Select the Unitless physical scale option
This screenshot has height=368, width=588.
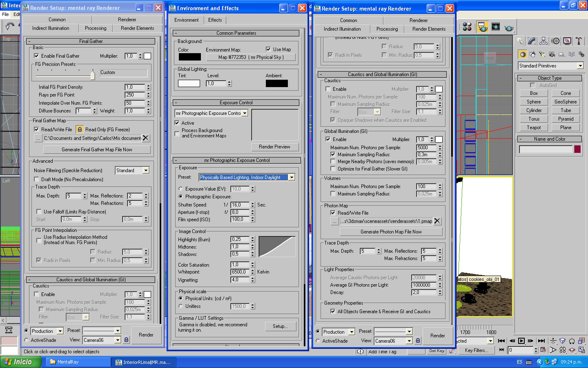point(180,306)
